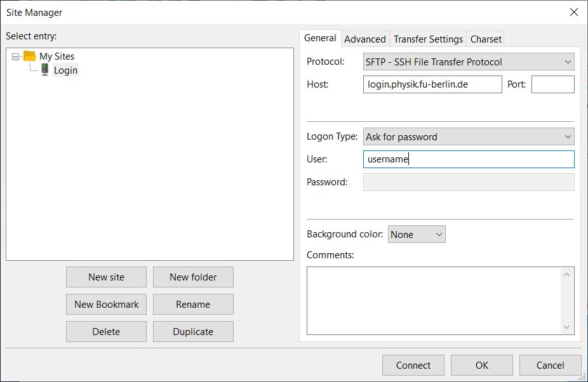Click the New site button
Screen dimensions: 588x382
106,277
